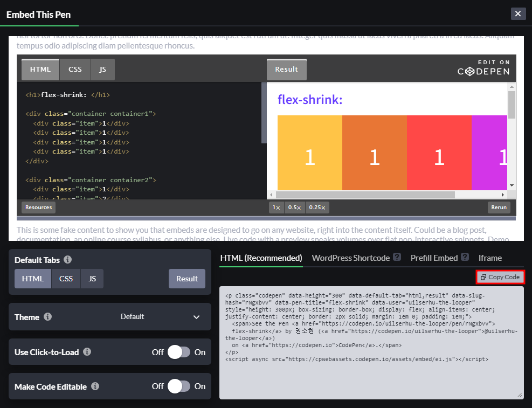The image size is (532, 408).
Task: Switch to WordPress Shortcode tab
Action: (x=350, y=258)
